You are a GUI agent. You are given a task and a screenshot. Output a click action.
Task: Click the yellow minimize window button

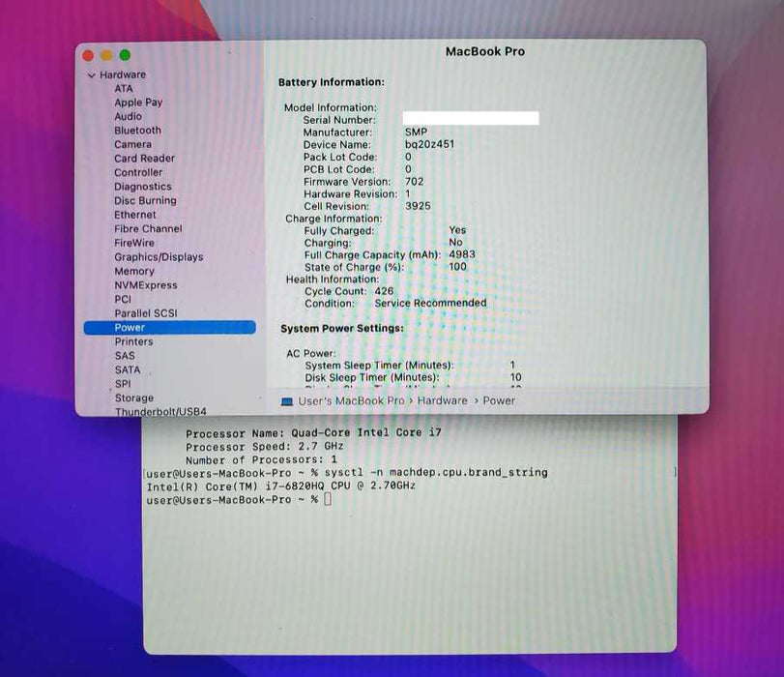click(106, 55)
